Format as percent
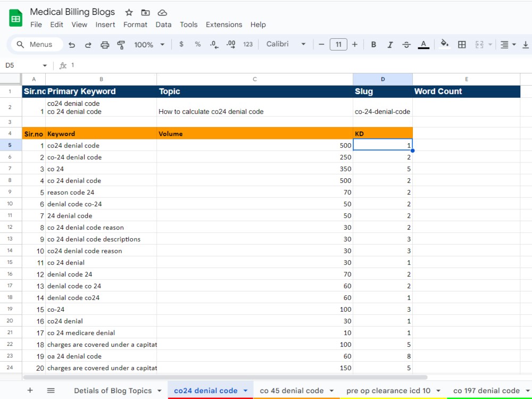The width and height of the screenshot is (532, 399). click(198, 44)
